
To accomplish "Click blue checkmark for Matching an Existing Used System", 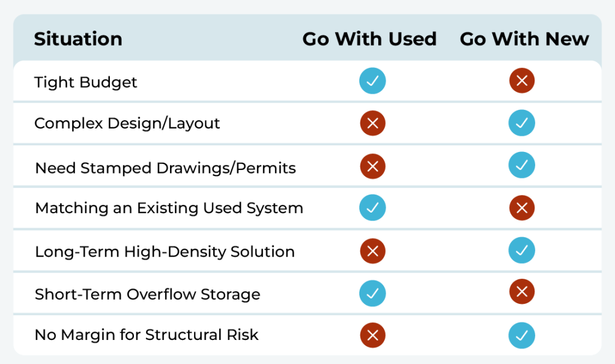I will 372,208.
